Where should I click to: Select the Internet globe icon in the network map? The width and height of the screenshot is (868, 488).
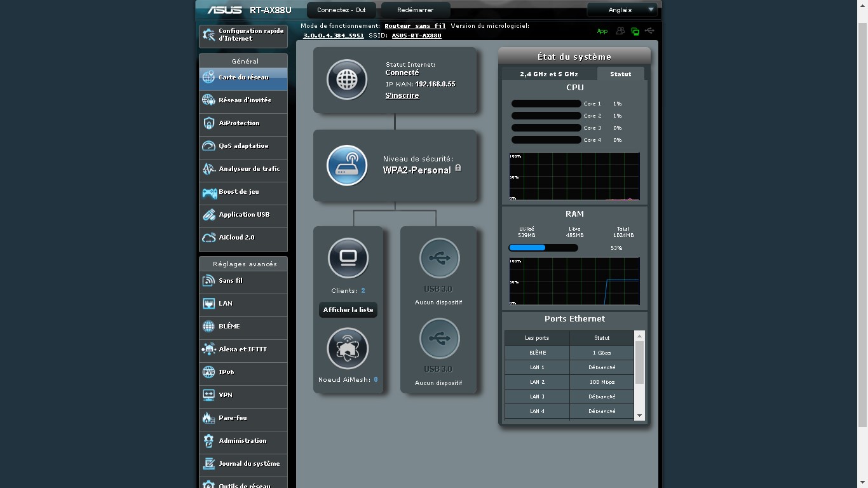347,79
